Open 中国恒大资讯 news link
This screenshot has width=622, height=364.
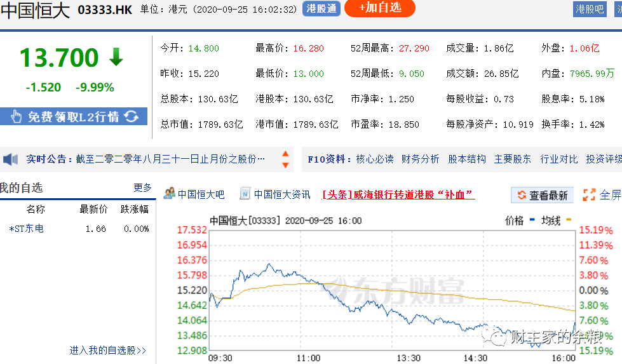pyautogui.click(x=282, y=194)
